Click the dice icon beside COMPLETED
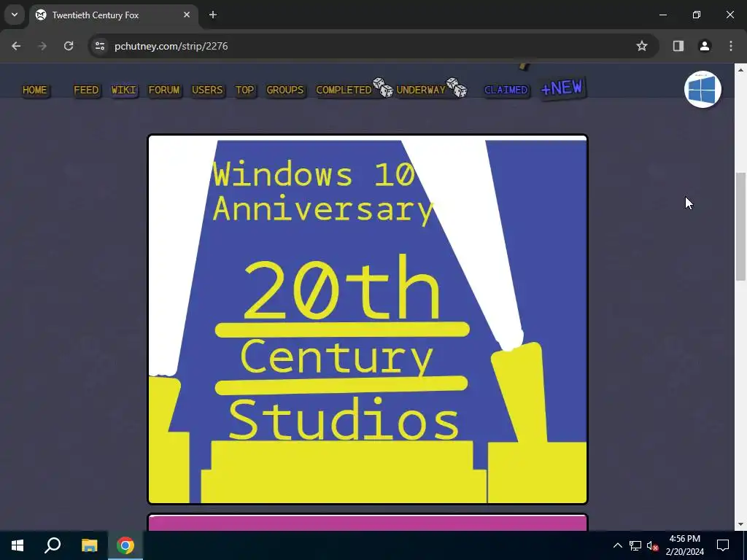747x560 pixels. pos(383,87)
